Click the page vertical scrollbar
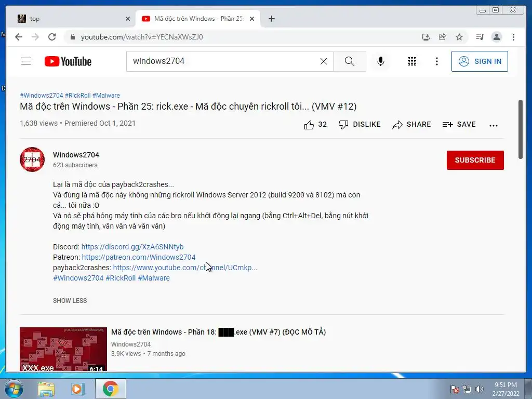The image size is (532, 399). (x=521, y=129)
